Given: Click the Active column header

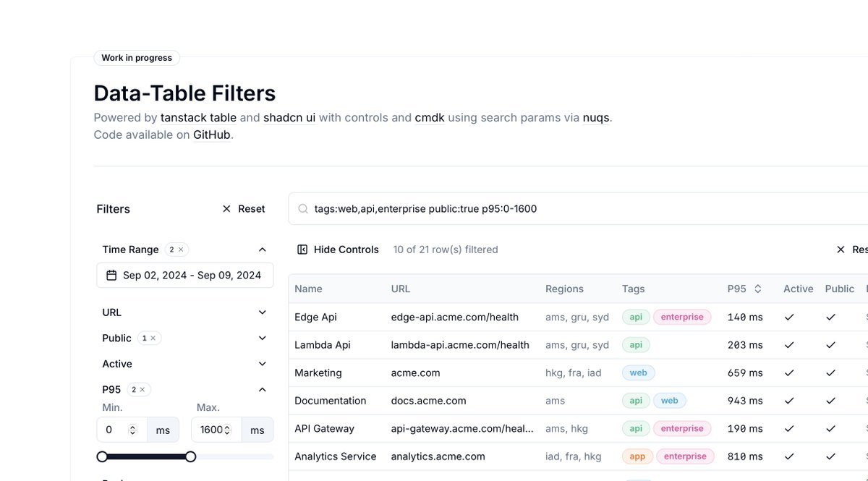Looking at the screenshot, I should click(x=799, y=289).
